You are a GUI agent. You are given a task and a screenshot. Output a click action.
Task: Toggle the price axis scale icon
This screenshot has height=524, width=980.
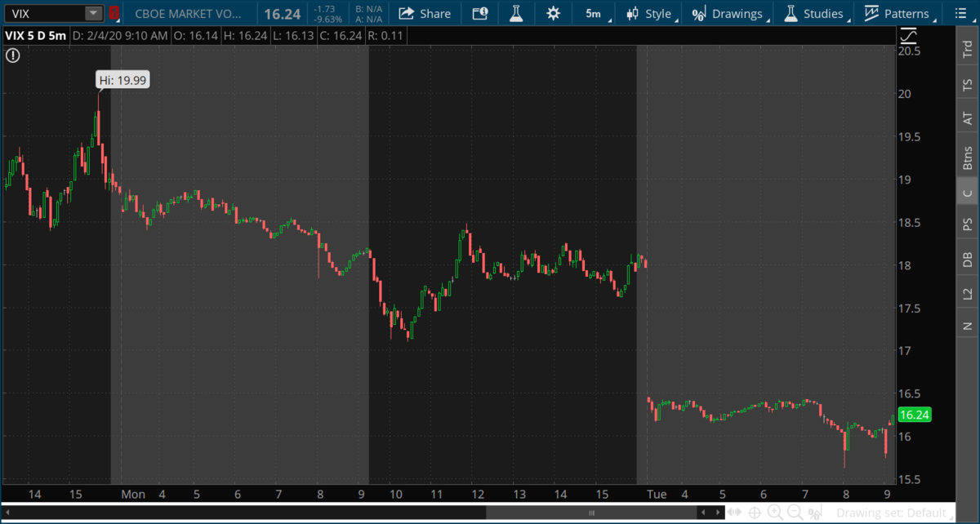point(907,36)
